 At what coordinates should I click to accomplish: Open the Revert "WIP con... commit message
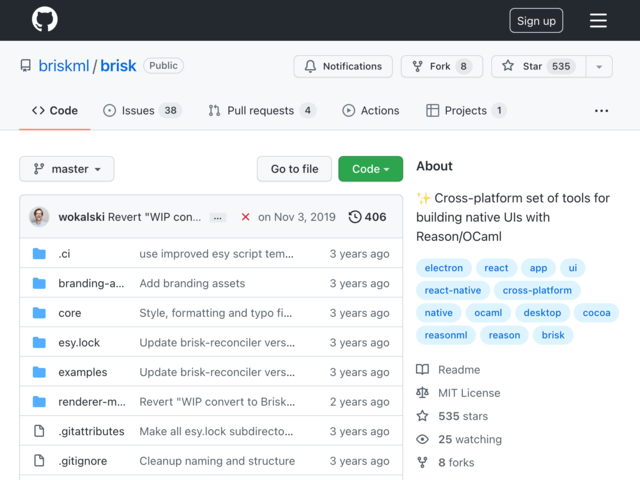[155, 217]
